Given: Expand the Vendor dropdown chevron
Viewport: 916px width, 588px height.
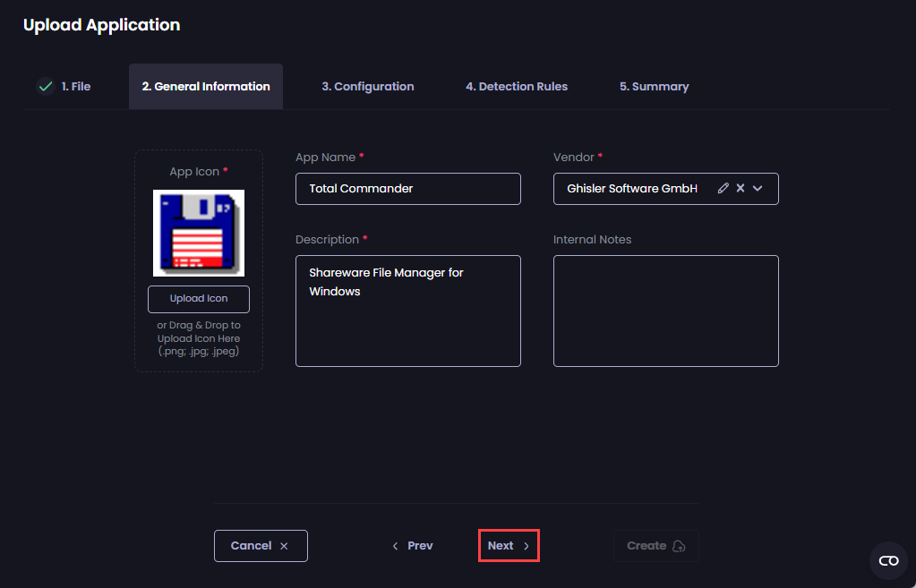Looking at the screenshot, I should tap(758, 188).
